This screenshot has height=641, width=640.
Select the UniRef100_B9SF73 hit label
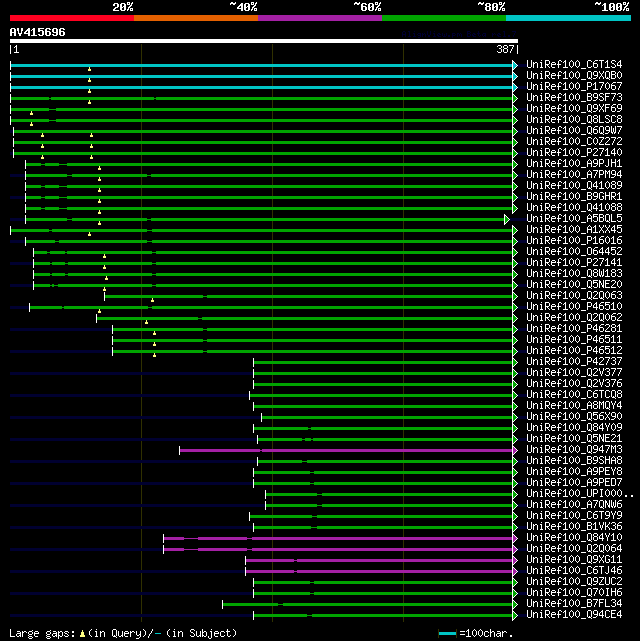click(x=574, y=98)
